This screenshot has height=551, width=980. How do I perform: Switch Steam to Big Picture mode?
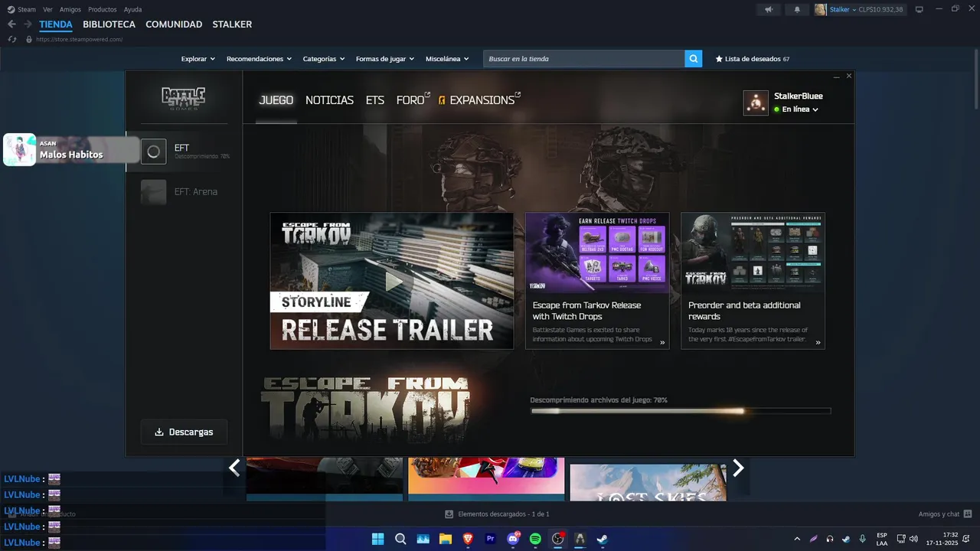click(920, 9)
